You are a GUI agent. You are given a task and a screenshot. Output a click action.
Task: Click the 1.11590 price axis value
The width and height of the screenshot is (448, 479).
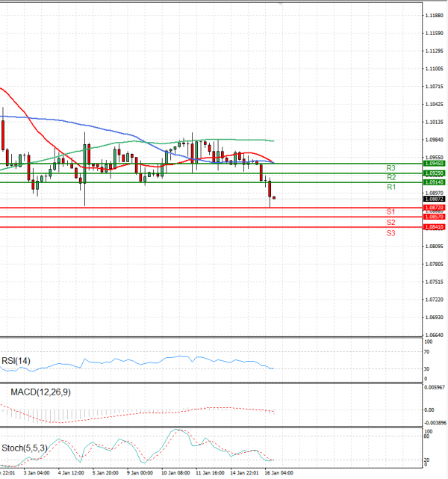(435, 33)
